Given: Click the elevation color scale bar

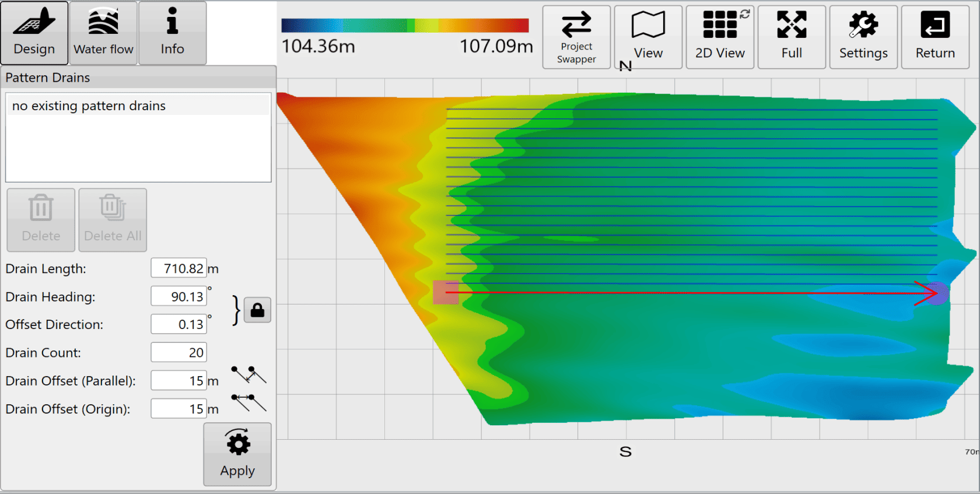Looking at the screenshot, I should point(405,25).
